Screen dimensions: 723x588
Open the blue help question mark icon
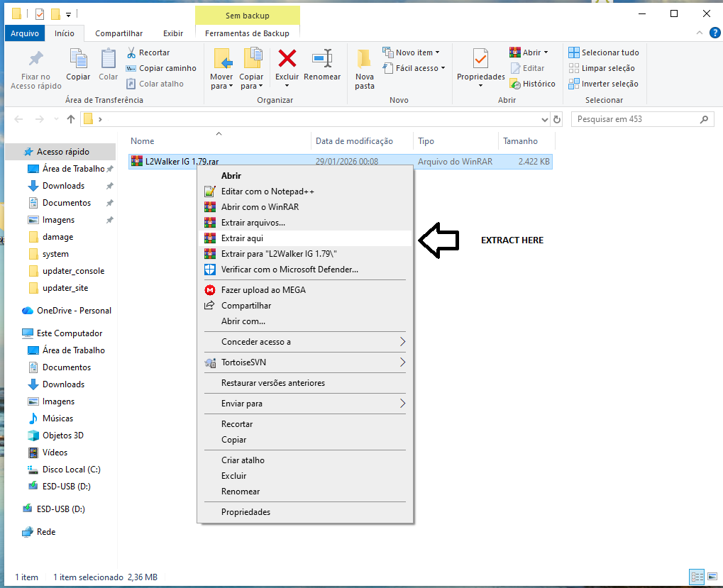(714, 33)
